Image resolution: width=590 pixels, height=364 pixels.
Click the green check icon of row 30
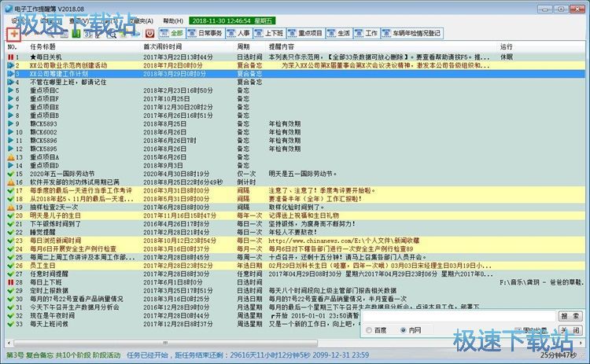[x=10, y=299]
